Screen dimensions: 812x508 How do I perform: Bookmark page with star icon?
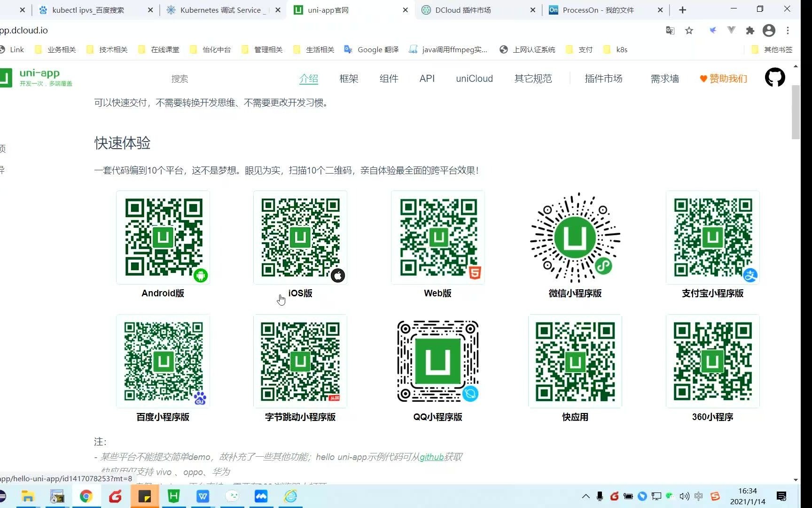pos(689,31)
